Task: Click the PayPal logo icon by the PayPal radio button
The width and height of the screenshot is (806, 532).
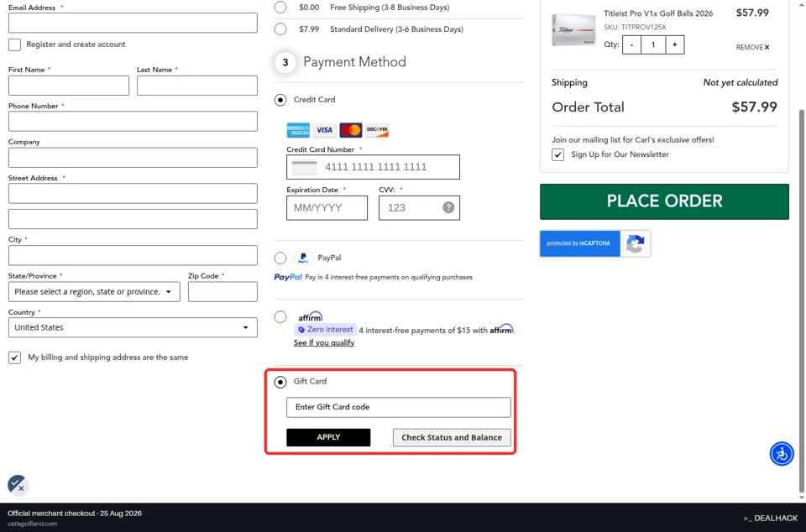Action: coord(303,258)
